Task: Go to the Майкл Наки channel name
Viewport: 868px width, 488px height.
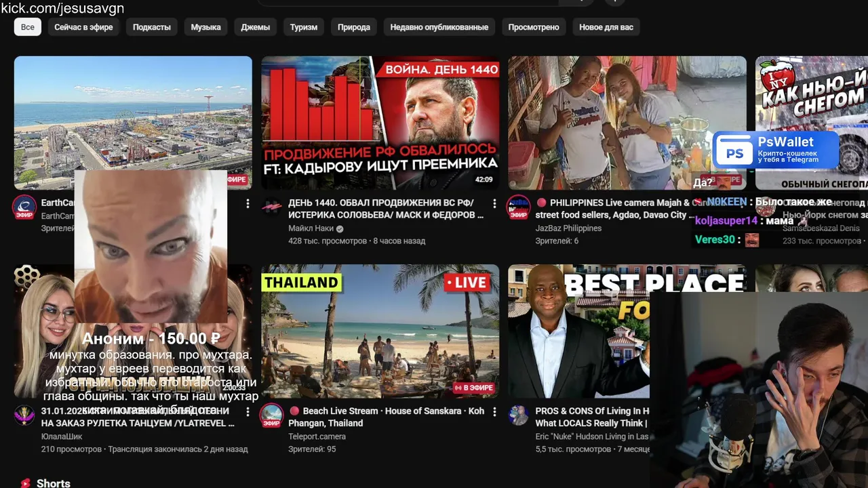Action: click(x=311, y=228)
